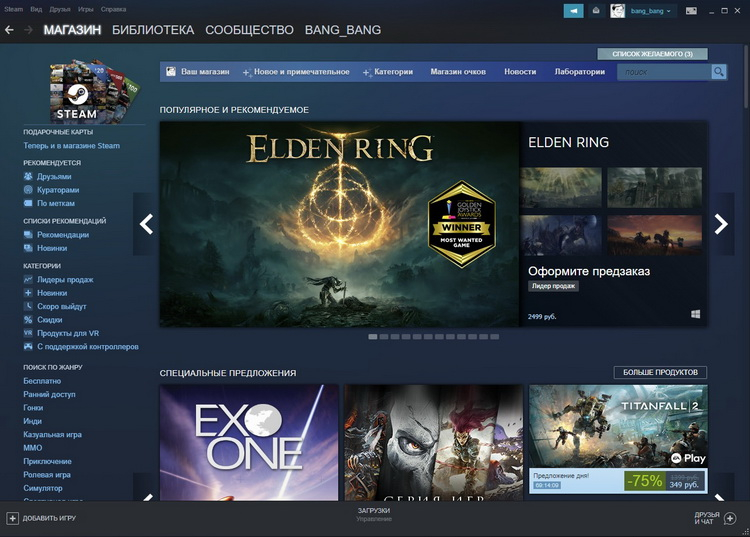Click previous arrow on featured carousel
Viewport: 750px width, 537px height.
click(x=147, y=224)
